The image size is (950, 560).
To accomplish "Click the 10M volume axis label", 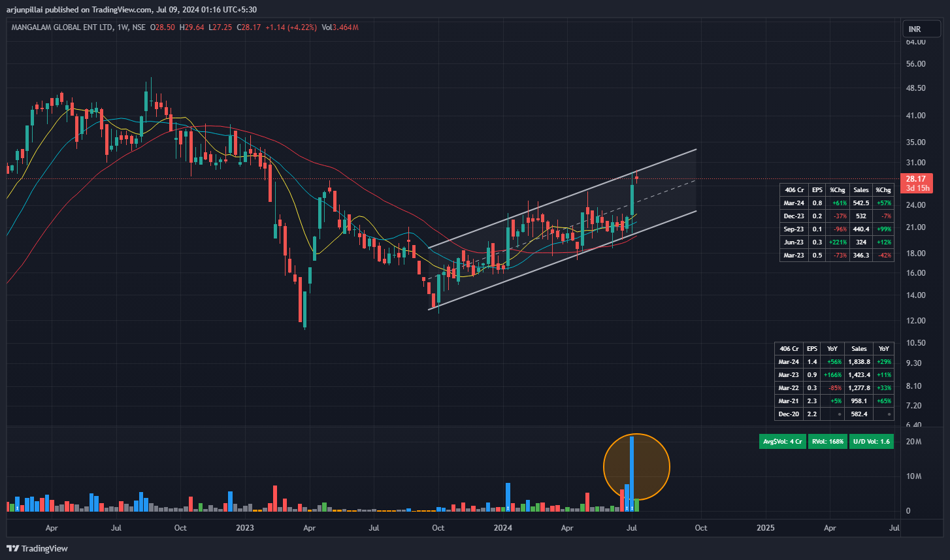I will coord(913,476).
